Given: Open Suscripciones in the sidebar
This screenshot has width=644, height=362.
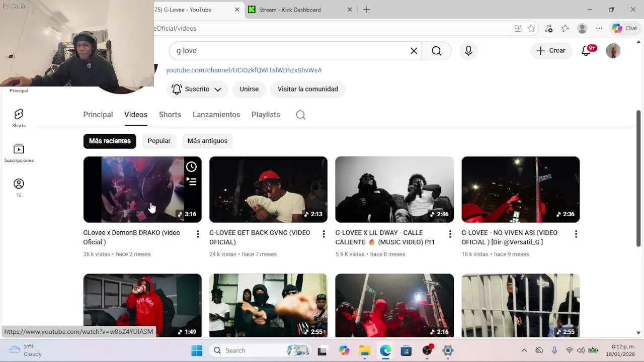Looking at the screenshot, I should pyautogui.click(x=19, y=153).
